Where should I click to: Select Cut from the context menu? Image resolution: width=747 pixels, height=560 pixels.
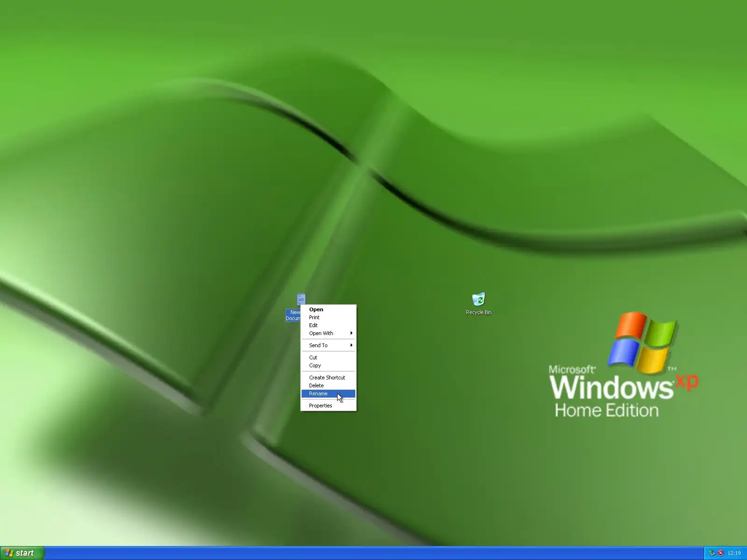pyautogui.click(x=328, y=357)
